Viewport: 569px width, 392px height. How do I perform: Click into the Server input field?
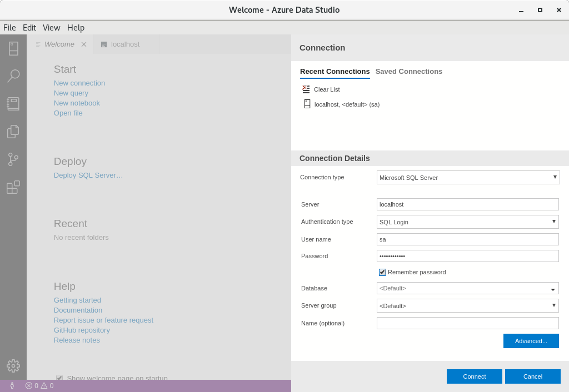(468, 204)
